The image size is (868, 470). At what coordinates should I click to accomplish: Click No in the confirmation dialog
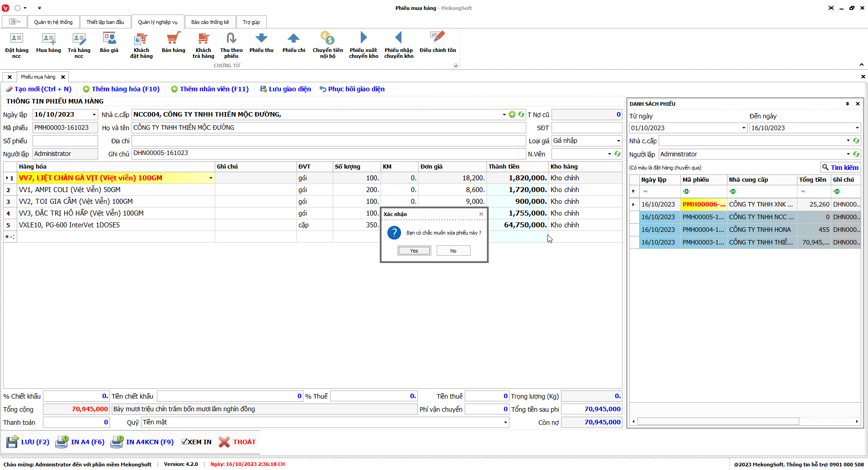453,251
